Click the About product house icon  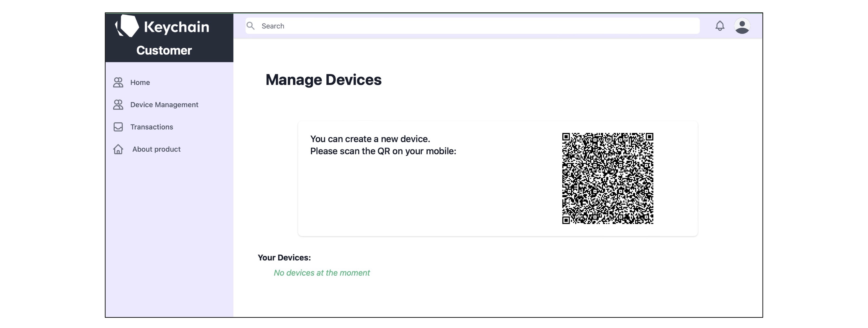pyautogui.click(x=118, y=149)
